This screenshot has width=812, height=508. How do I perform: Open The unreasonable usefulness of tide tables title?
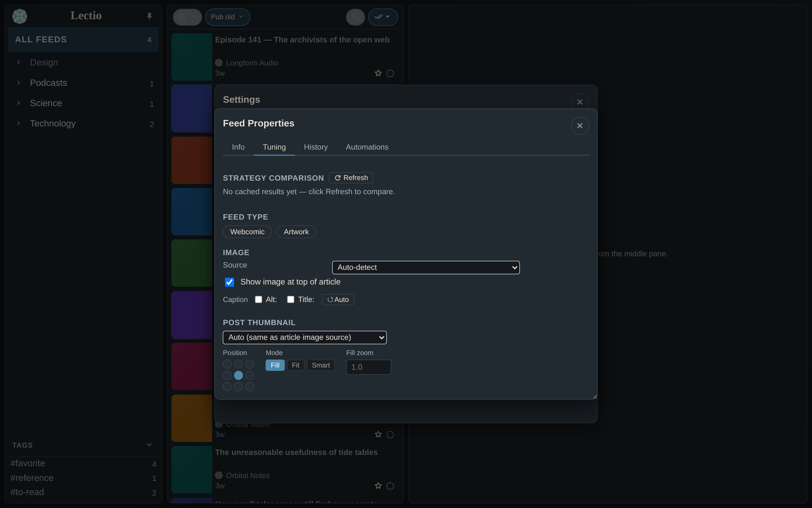(296, 452)
